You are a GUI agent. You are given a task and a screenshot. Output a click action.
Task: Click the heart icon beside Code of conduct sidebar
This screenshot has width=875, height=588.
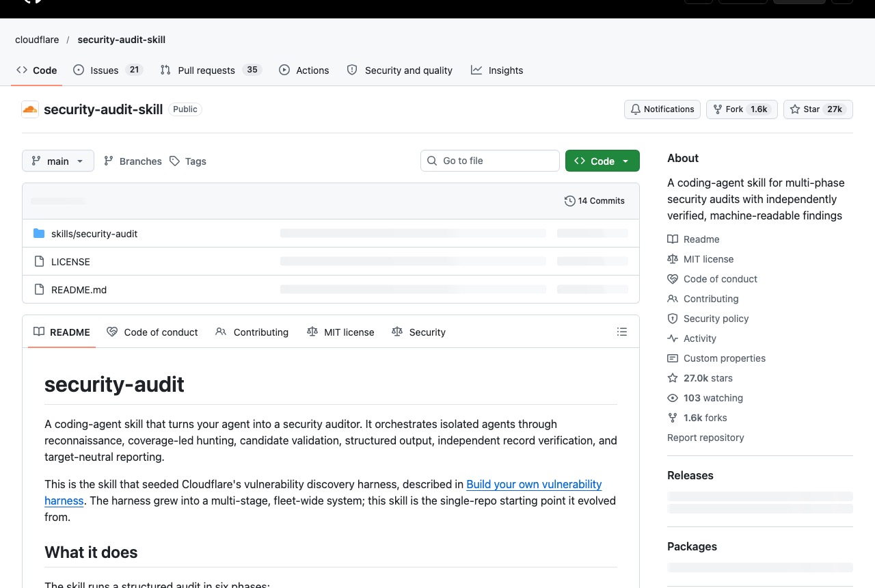tap(673, 279)
